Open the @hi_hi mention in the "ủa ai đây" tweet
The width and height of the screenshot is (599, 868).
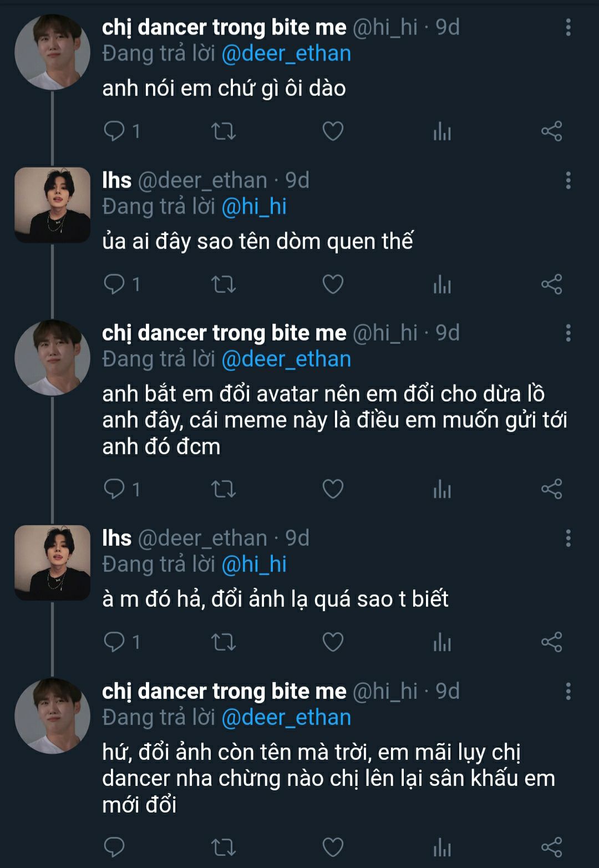[254, 207]
